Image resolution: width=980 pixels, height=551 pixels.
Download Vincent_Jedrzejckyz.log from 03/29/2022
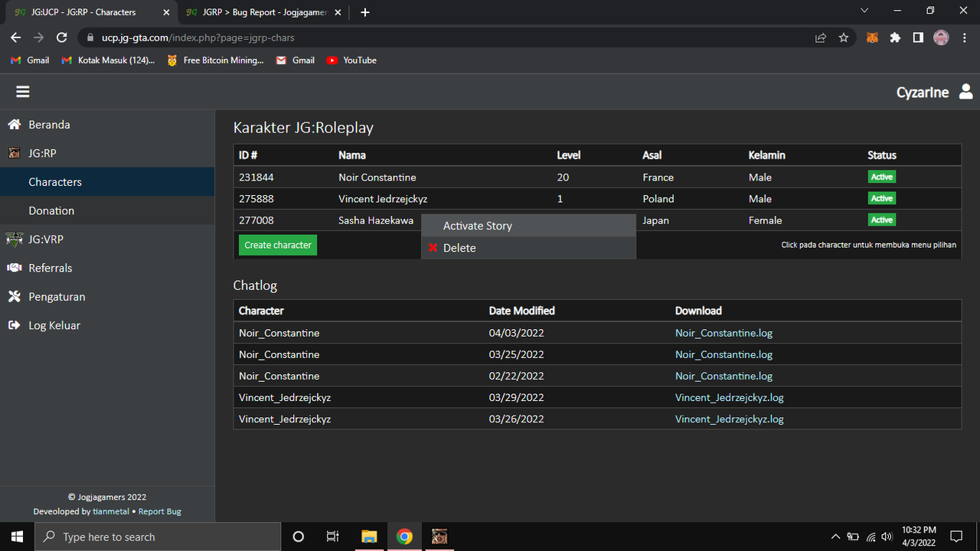(730, 397)
